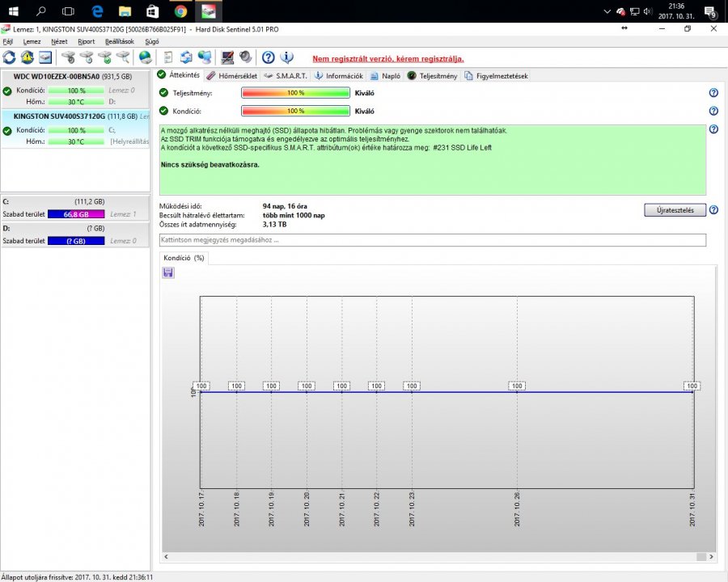Viewport: 728px width, 582px height.
Task: Open the Action Center notification icon
Action: click(710, 12)
